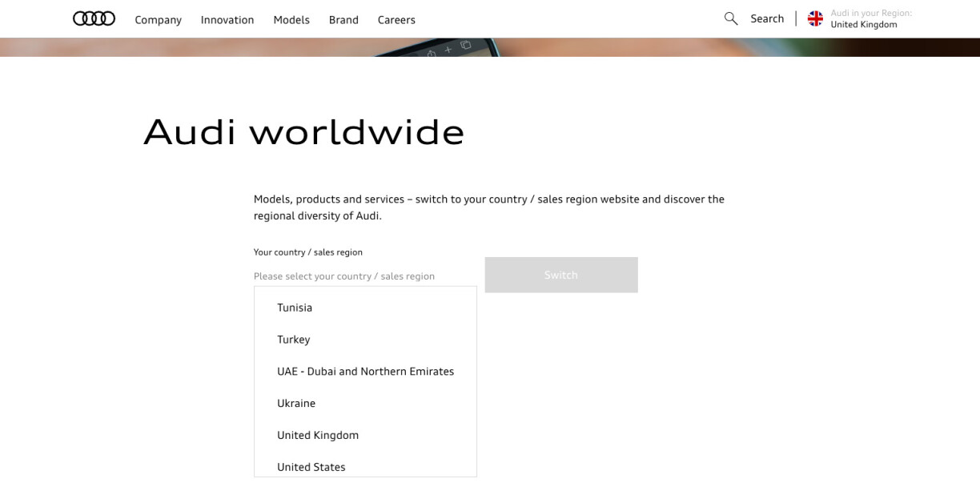Open the Search text link in header
The height and width of the screenshot is (495, 980).
point(766,18)
